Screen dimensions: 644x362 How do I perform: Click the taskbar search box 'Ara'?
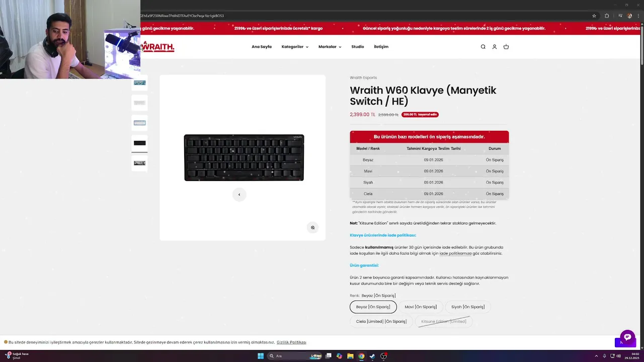(295, 356)
